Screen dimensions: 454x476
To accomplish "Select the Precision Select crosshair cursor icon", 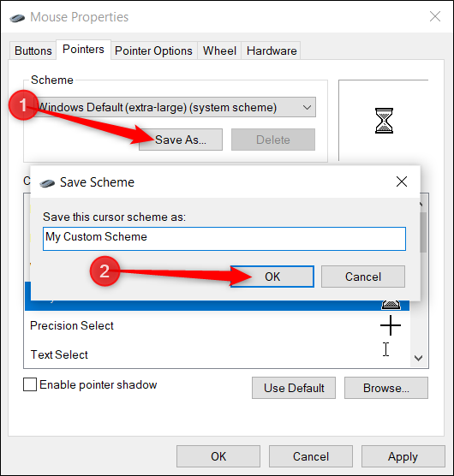I will 391,325.
